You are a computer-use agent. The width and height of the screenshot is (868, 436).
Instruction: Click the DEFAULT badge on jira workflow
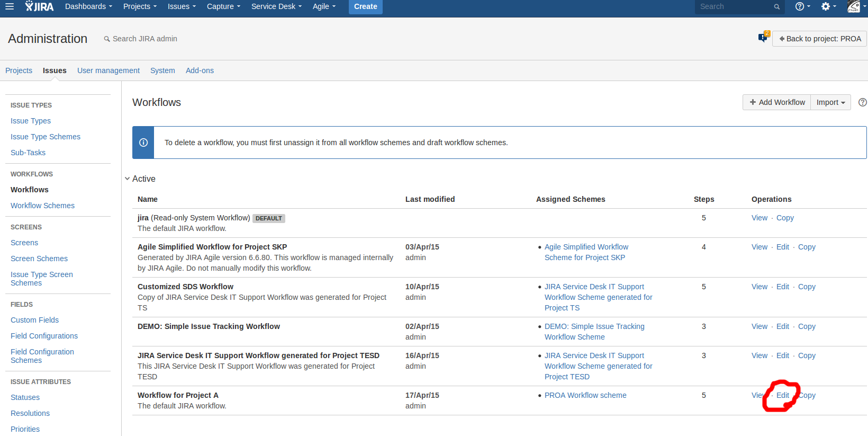click(269, 218)
